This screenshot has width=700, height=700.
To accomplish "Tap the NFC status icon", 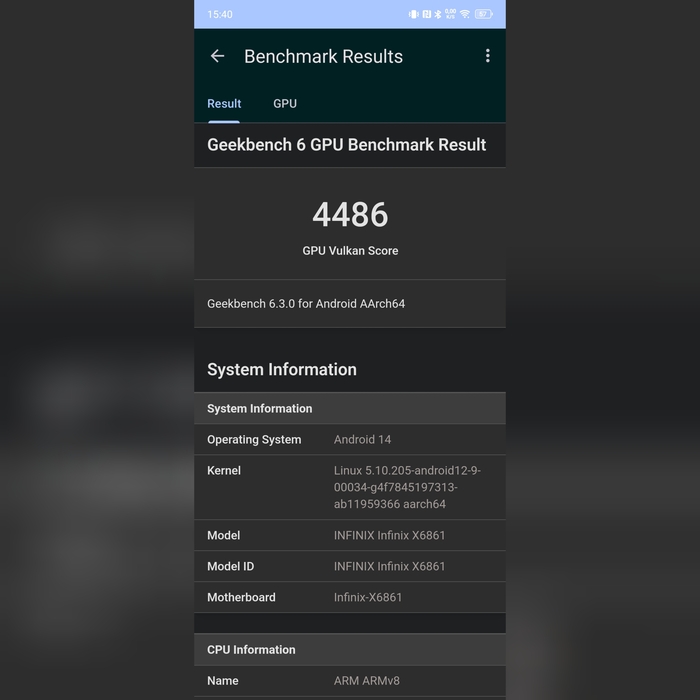I will click(426, 14).
